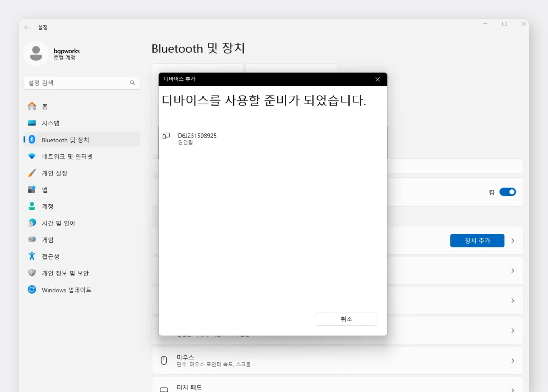Click the paintbrush icon for 개인 설정
Viewport: 548px width, 392px height.
tap(32, 173)
